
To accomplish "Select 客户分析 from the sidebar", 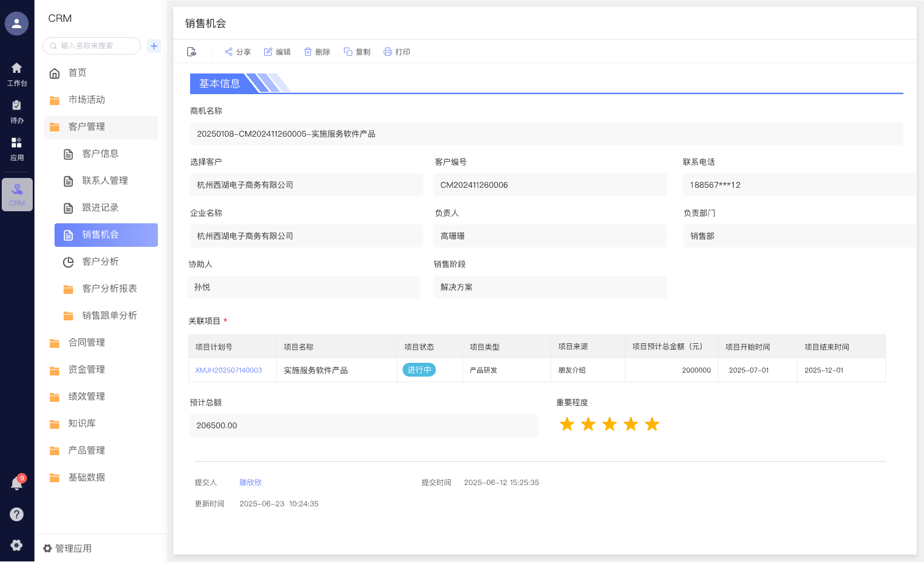I will click(100, 261).
